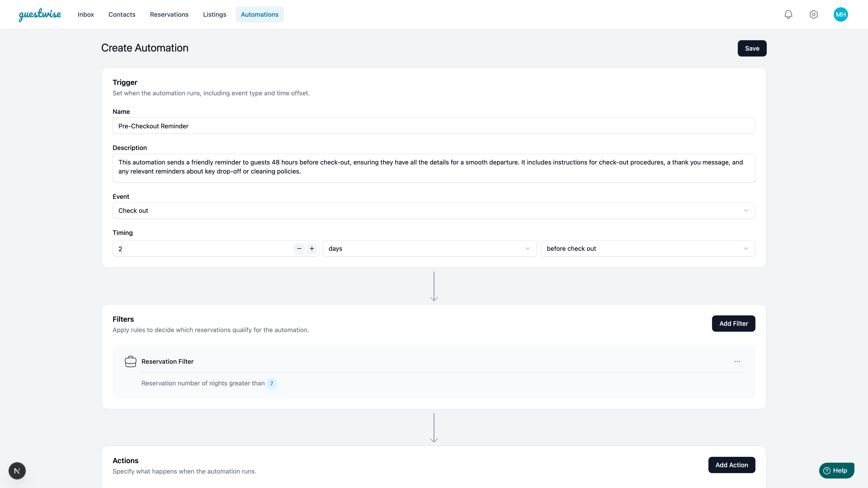Click the round N badge icon

17,470
